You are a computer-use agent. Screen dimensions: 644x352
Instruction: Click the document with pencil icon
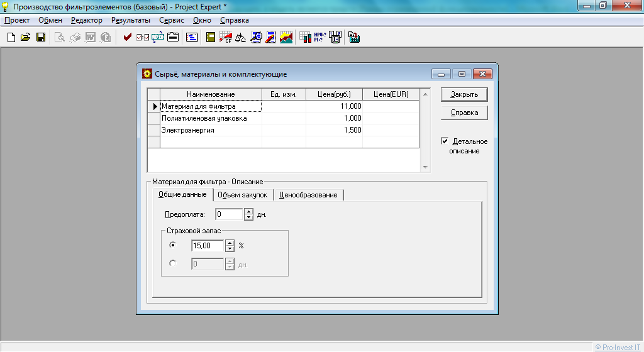coord(270,37)
